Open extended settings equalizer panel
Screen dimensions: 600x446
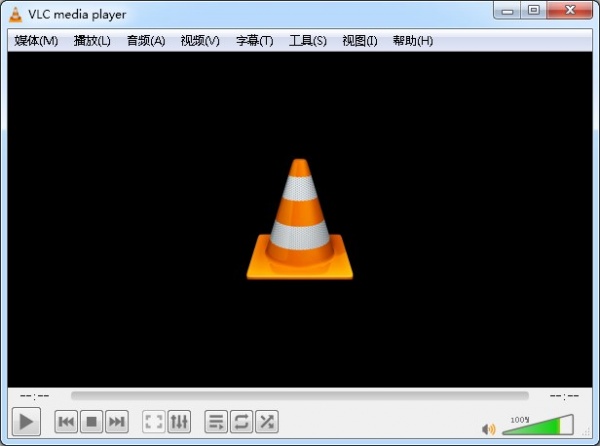179,422
